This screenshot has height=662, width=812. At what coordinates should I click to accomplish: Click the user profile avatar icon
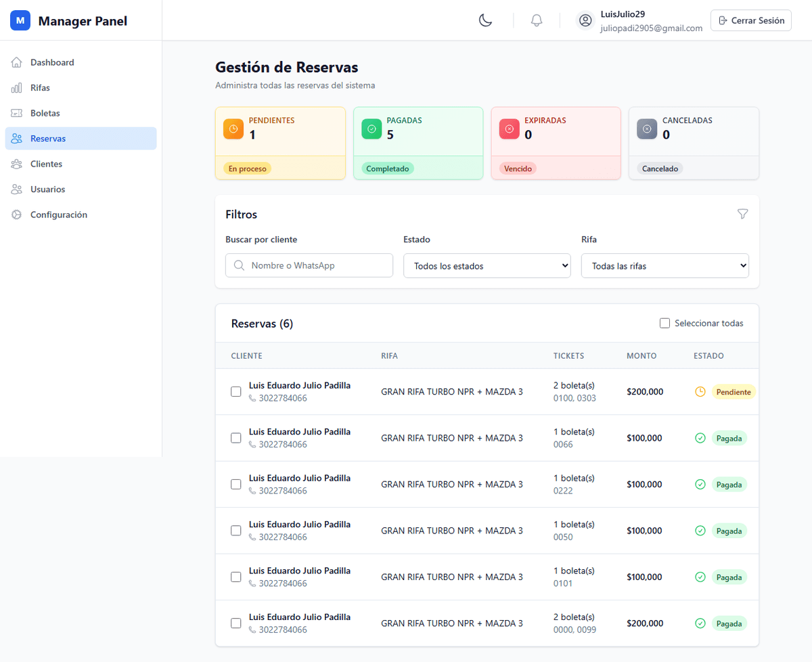[585, 20]
